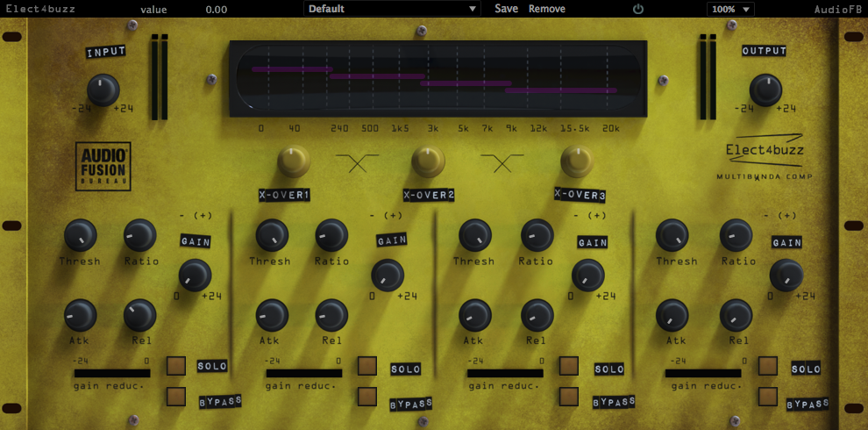Click band 4 gain reduction meter
The width and height of the screenshot is (868, 430).
click(703, 374)
